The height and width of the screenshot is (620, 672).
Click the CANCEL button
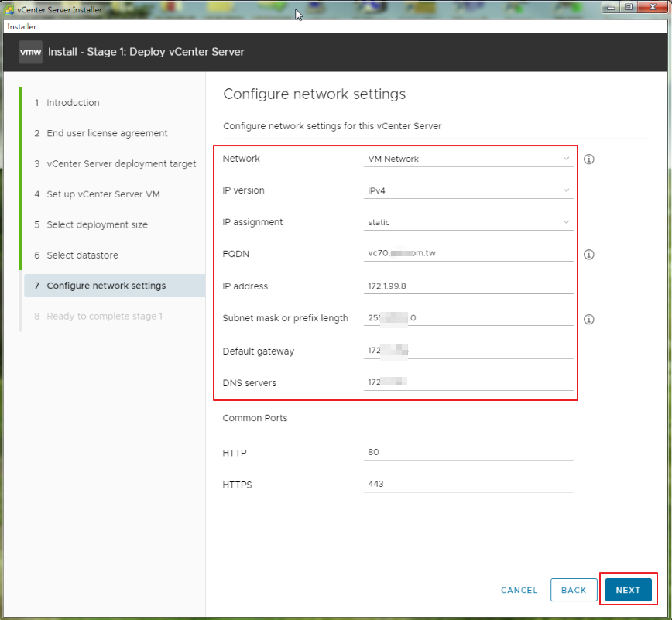[519, 590]
